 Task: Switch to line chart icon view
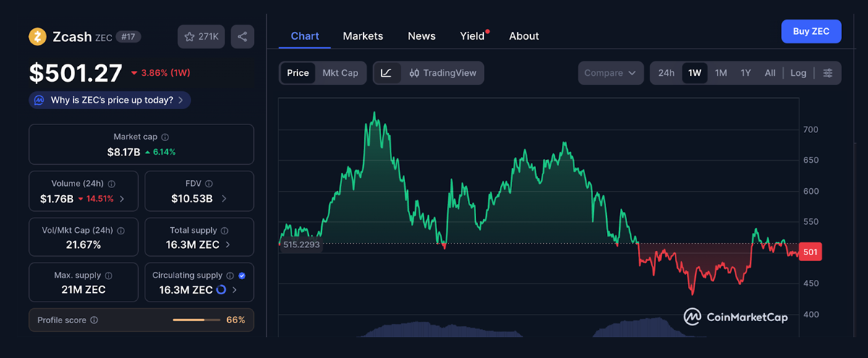pos(387,73)
